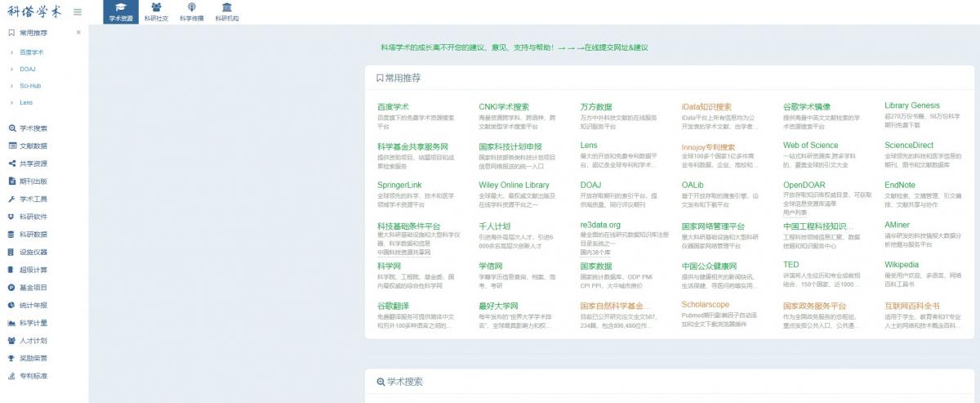Click the 科研机构 building icon
Viewport: 980px width, 403px height.
coord(227,8)
